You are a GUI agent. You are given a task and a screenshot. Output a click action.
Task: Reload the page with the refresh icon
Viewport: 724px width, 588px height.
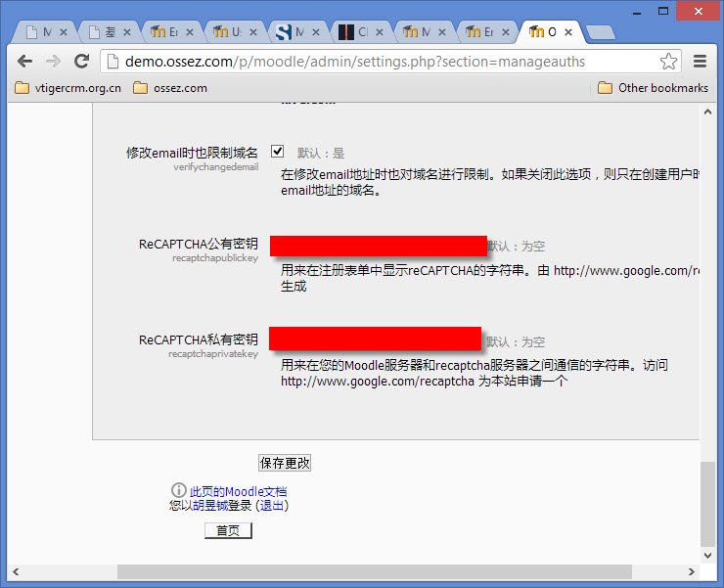[82, 61]
